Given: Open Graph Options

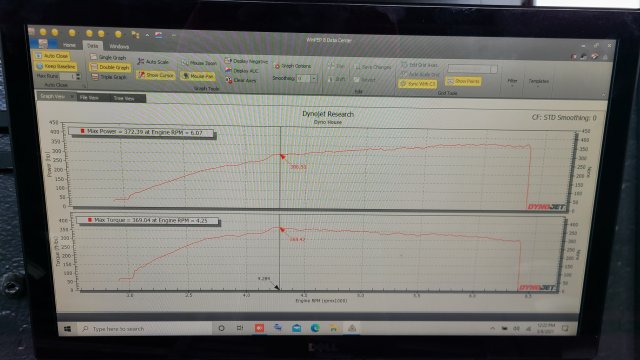Looking at the screenshot, I should (293, 66).
